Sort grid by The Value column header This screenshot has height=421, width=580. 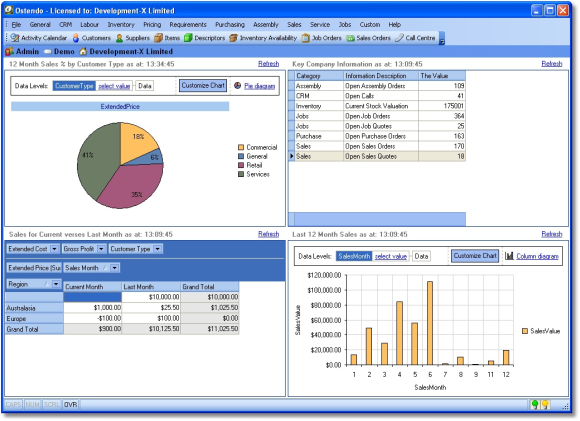(442, 75)
